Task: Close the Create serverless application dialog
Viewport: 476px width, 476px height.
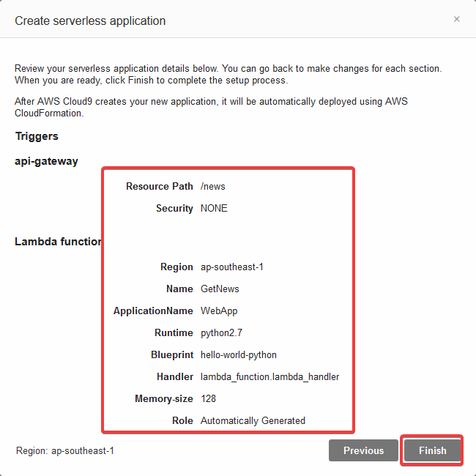Action: click(456, 19)
